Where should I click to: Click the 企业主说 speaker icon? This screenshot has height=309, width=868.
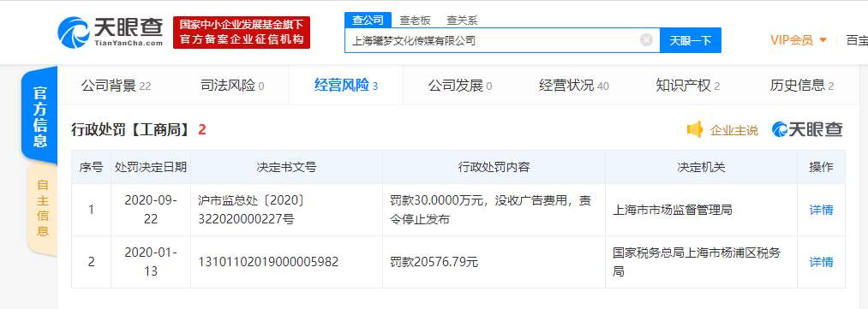[x=695, y=130]
